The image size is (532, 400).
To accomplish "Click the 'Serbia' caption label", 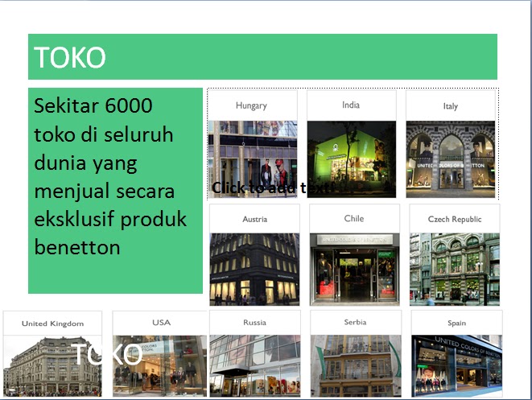I will click(x=355, y=322).
